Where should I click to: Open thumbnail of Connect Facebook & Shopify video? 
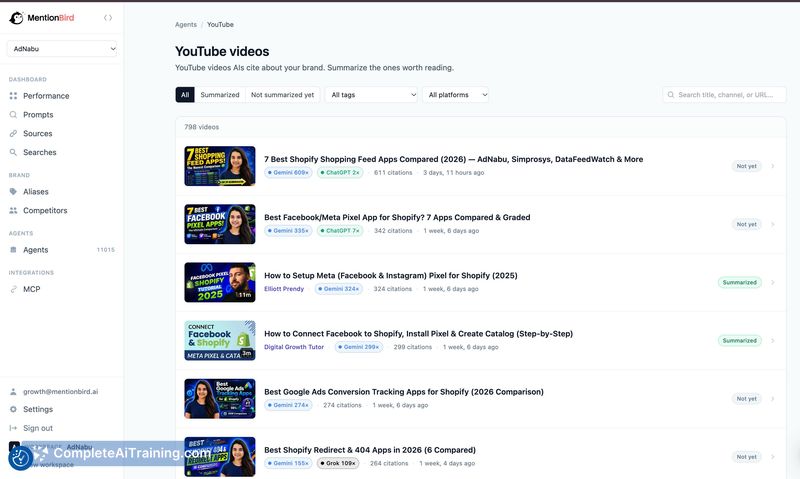(x=220, y=341)
